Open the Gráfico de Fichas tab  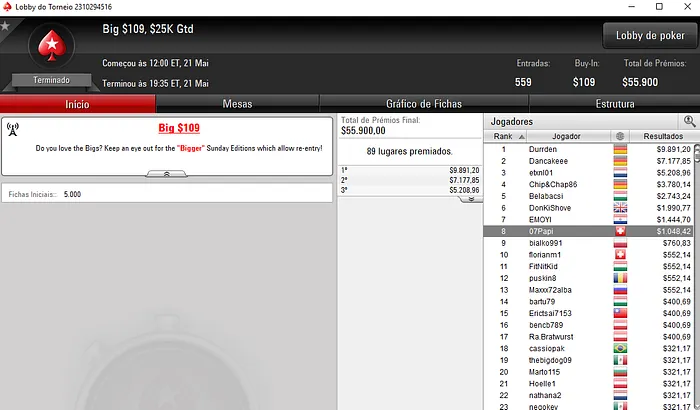coord(424,104)
